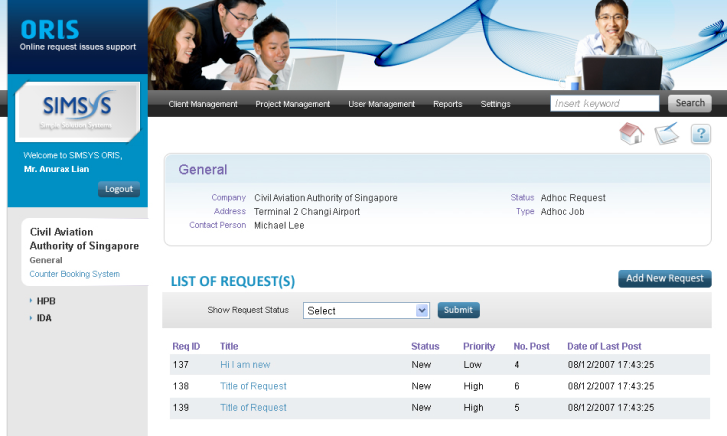The image size is (727, 436).
Task: Open the 'Hi I am new' request
Action: click(x=245, y=365)
